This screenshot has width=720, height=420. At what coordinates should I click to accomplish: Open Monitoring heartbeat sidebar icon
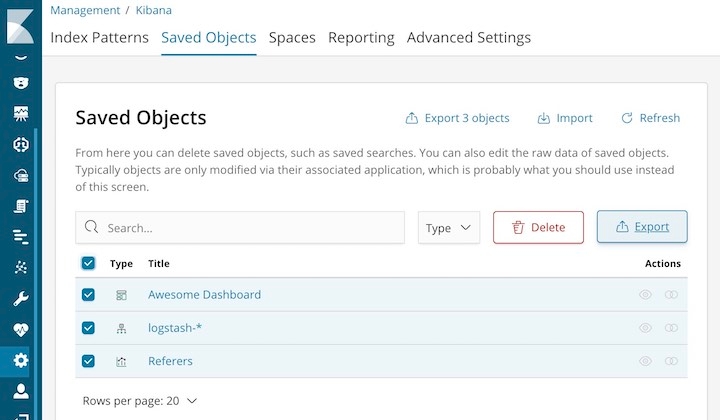coord(21,330)
